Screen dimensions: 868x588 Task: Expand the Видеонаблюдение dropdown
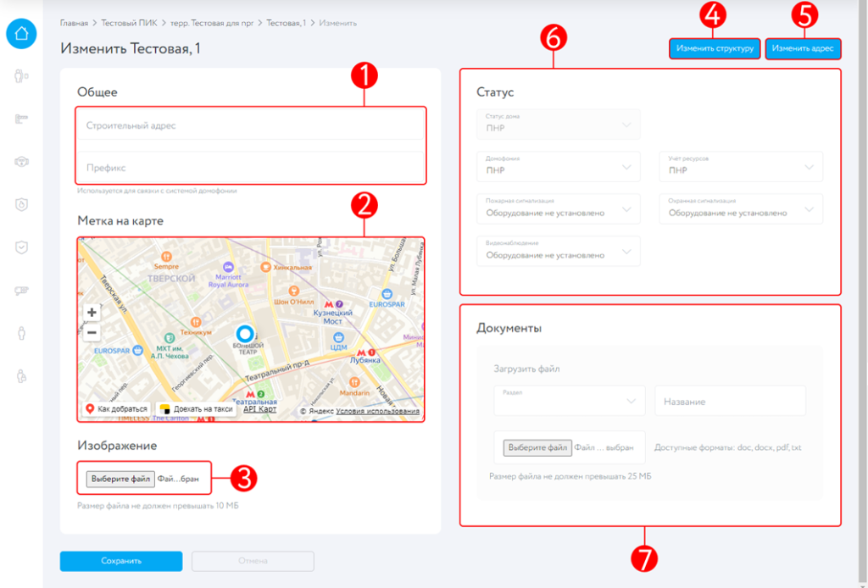[558, 251]
